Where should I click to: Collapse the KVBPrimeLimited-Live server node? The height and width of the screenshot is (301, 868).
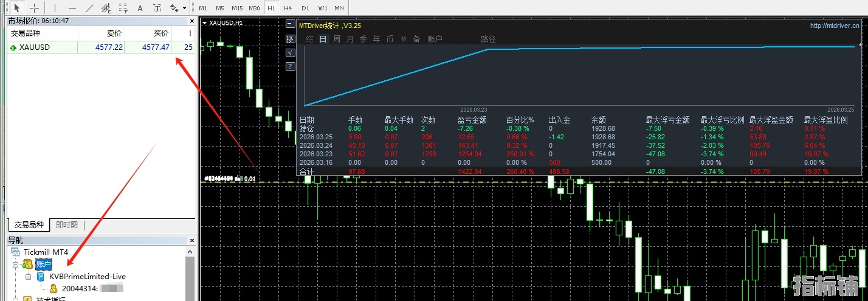[x=28, y=276]
